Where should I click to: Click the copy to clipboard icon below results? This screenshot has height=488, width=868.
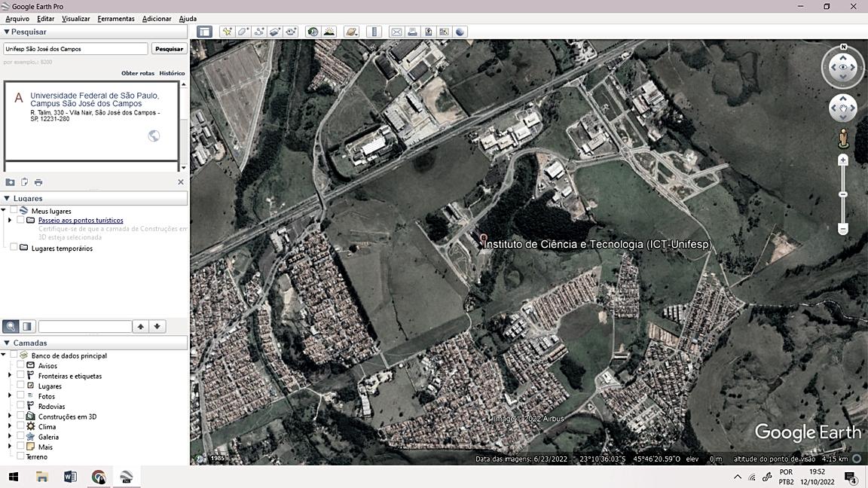24,182
